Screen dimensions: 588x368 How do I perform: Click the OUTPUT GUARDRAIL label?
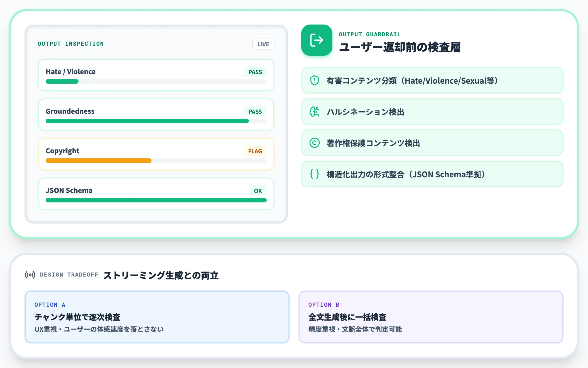click(370, 34)
